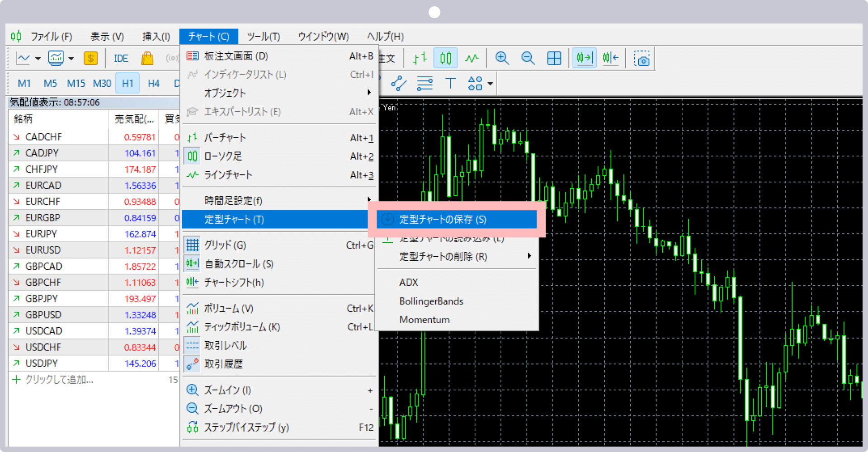Click クリックして追加 to add a symbol

click(x=59, y=380)
